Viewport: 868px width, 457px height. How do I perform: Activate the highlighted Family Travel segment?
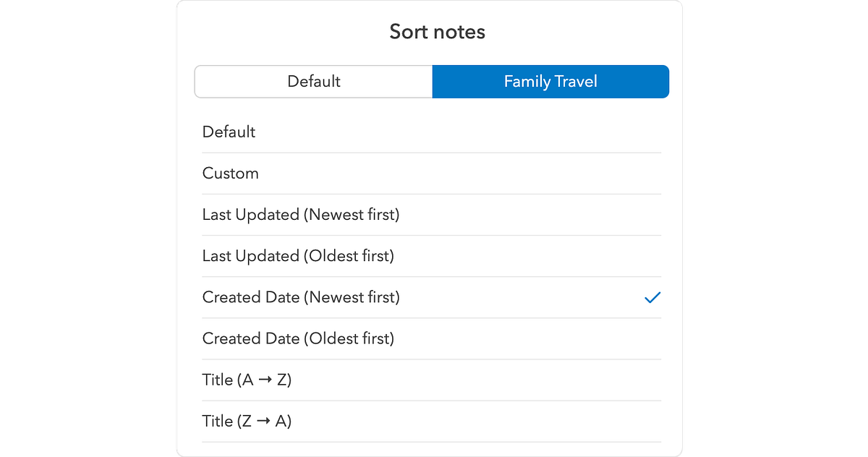(550, 81)
